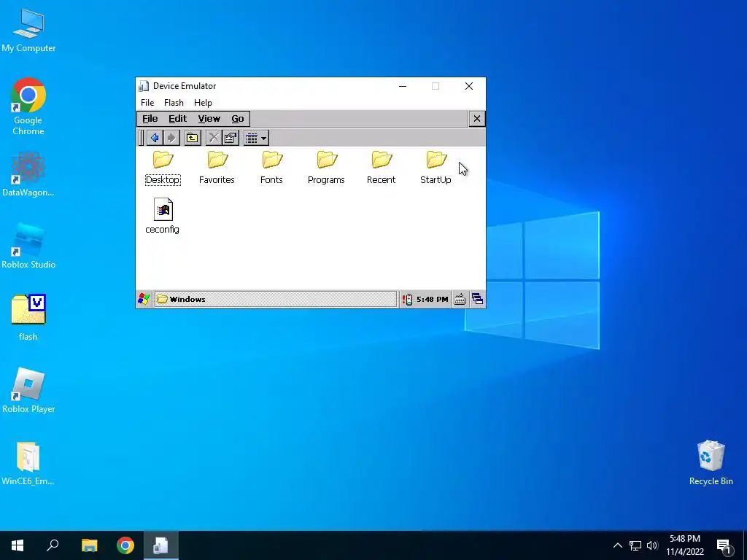Open Google Chrome desktop shortcut
The image size is (747, 560).
point(28,106)
